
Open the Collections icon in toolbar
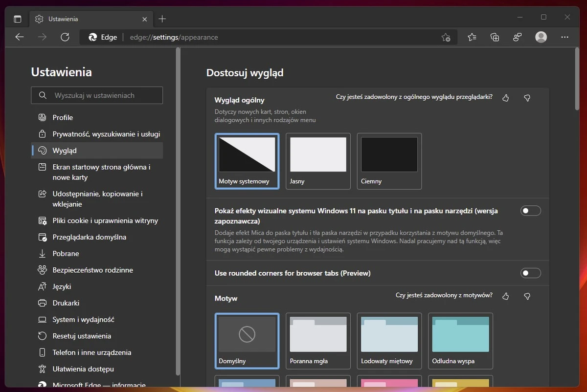coord(495,37)
